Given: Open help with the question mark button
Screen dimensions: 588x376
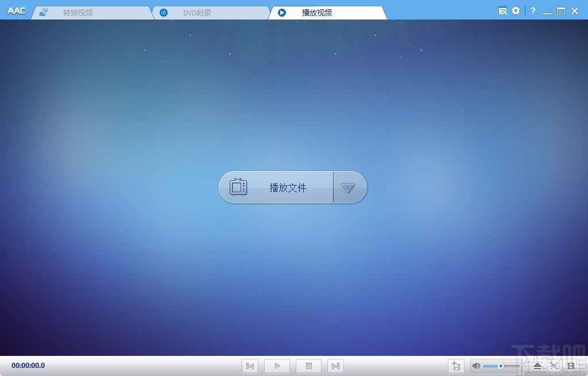Looking at the screenshot, I should pos(532,10).
